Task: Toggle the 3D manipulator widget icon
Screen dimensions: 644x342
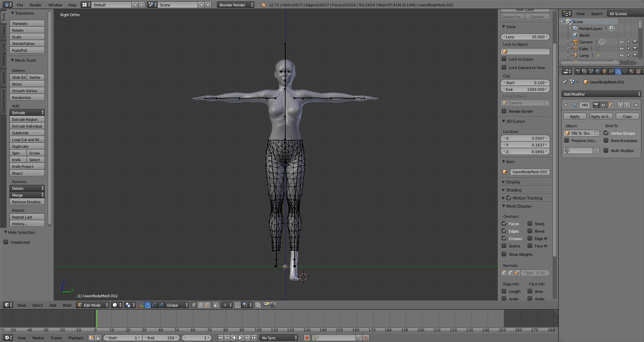Action: point(141,305)
